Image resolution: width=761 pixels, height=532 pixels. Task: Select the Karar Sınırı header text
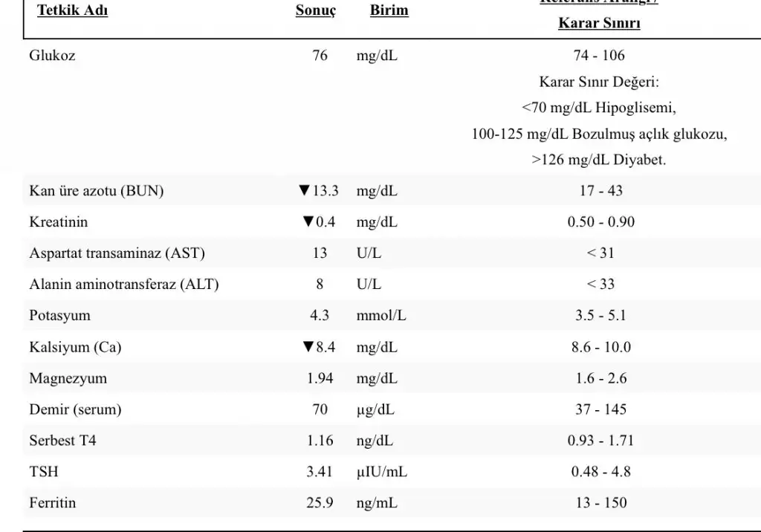pos(599,23)
